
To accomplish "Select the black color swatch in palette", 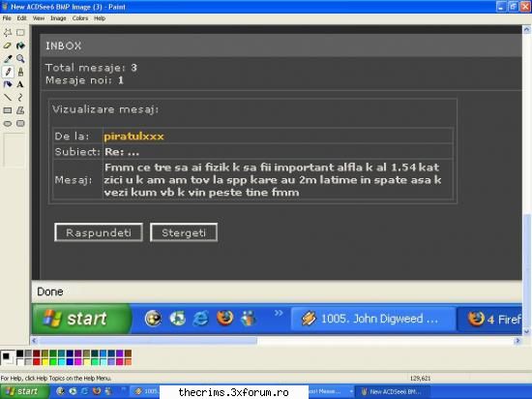I will 20,353.
